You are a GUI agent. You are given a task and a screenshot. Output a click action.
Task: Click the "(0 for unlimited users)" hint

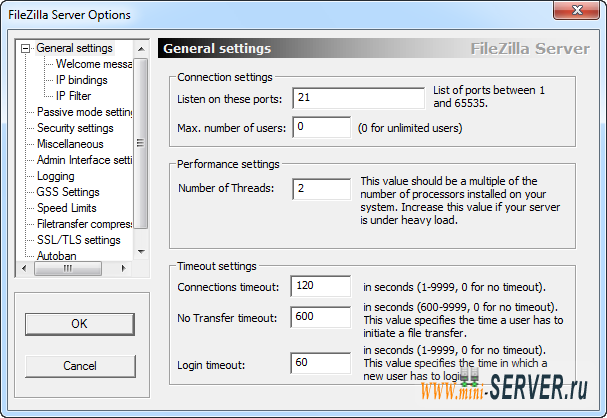(410, 128)
